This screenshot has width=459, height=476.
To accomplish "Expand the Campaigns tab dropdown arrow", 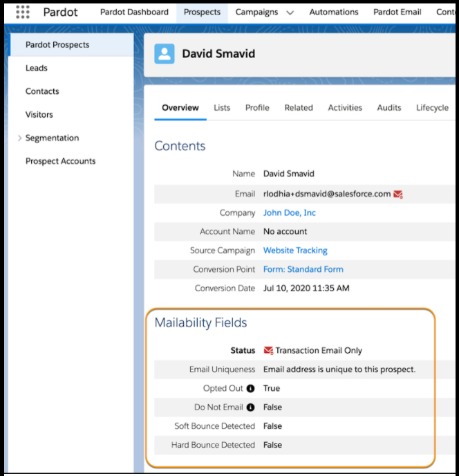I will [289, 12].
